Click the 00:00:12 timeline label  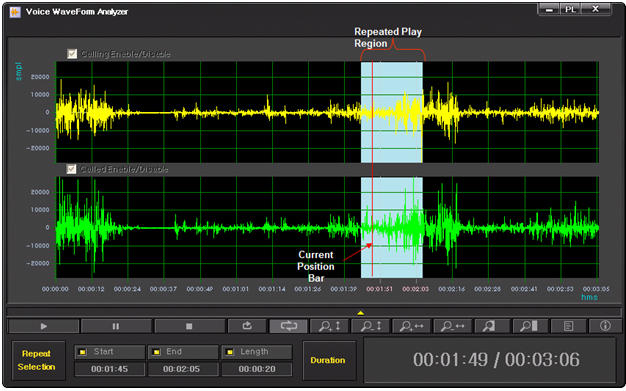tap(91, 289)
